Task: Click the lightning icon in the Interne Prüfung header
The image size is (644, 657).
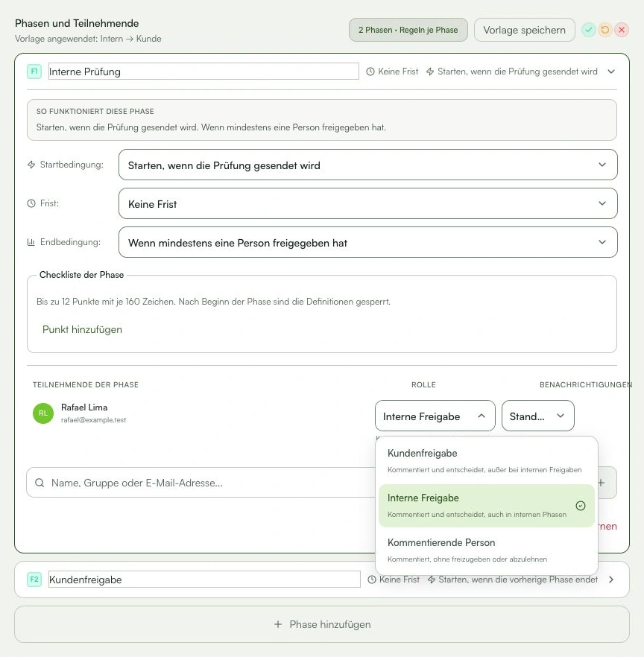Action: (x=430, y=72)
